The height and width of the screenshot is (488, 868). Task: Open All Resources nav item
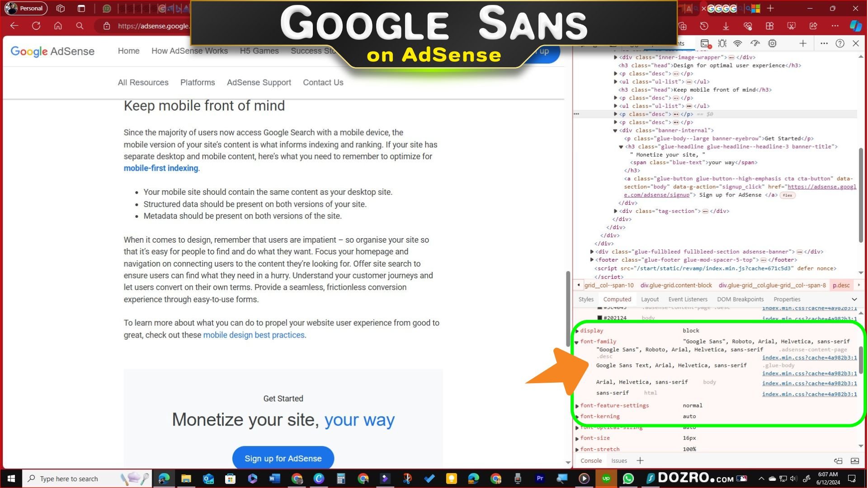pyautogui.click(x=143, y=83)
